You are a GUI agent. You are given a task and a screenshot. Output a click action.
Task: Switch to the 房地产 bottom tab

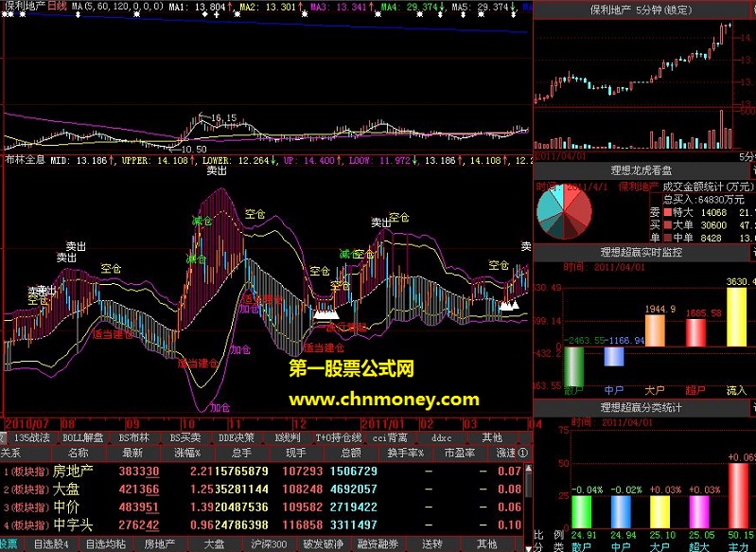point(160,544)
